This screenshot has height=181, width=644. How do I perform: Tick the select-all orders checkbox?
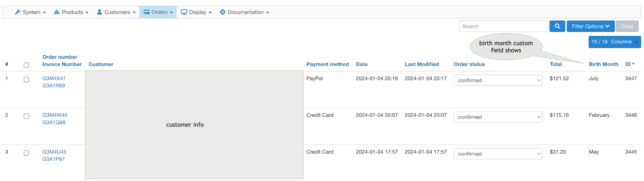click(27, 65)
